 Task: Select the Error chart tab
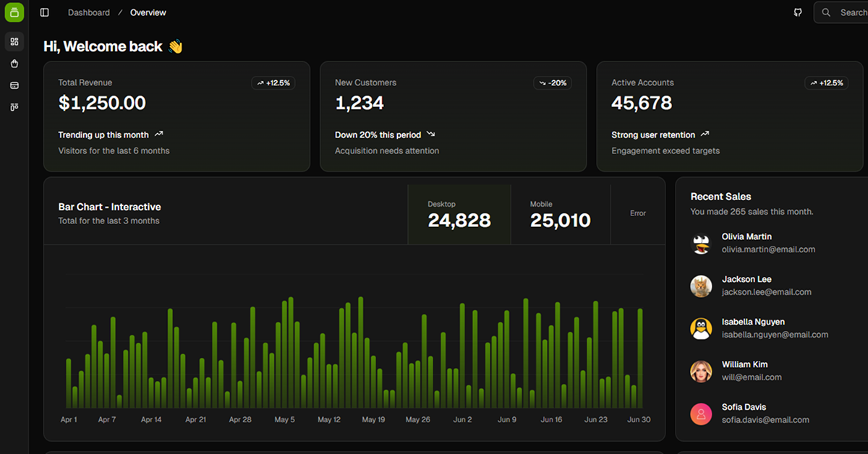coord(638,215)
